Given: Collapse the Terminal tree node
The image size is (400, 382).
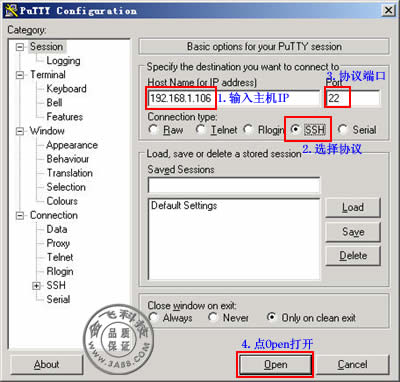Looking at the screenshot, I should click(x=20, y=75).
